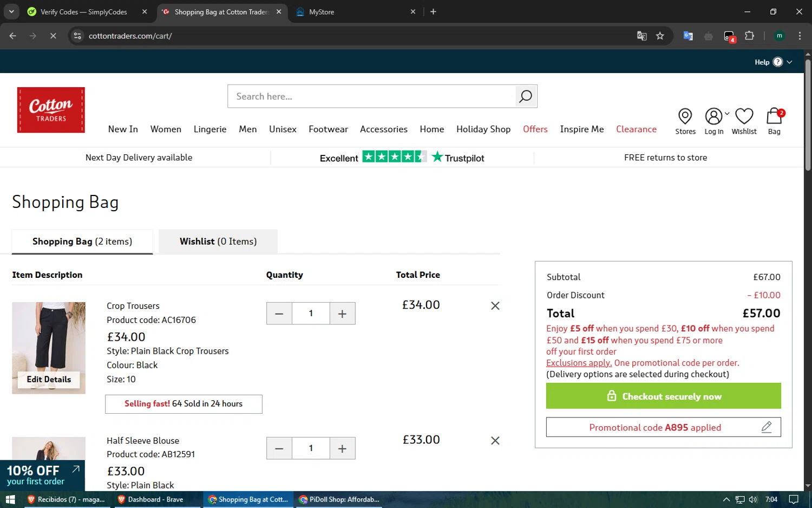
Task: Open the Windows Start button
Action: pos(10,499)
